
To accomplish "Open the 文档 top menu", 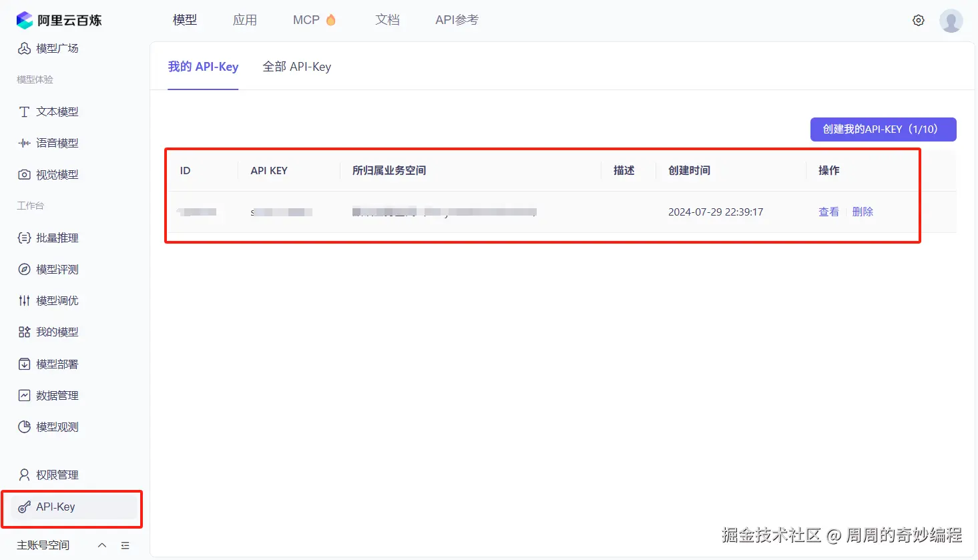I will pyautogui.click(x=387, y=20).
